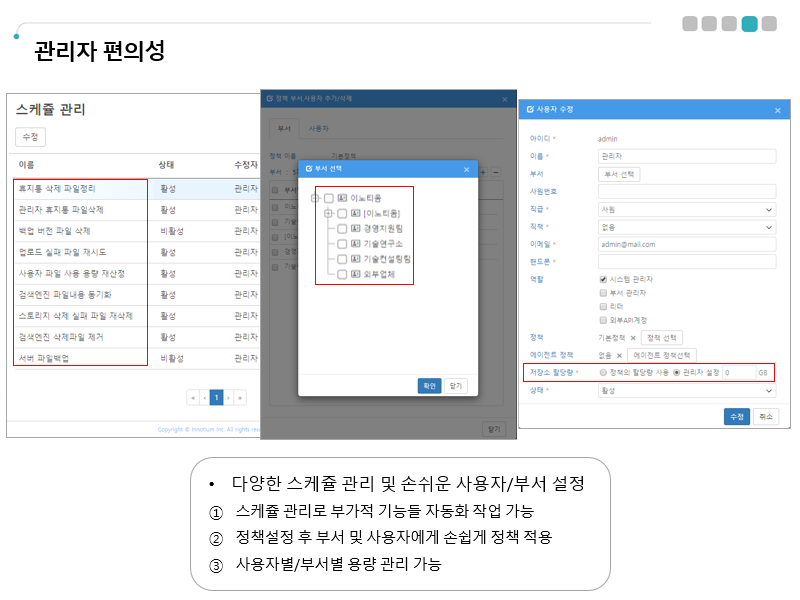Jump to the first page in pagination
Screen dimensions: 800x600
click(x=192, y=397)
